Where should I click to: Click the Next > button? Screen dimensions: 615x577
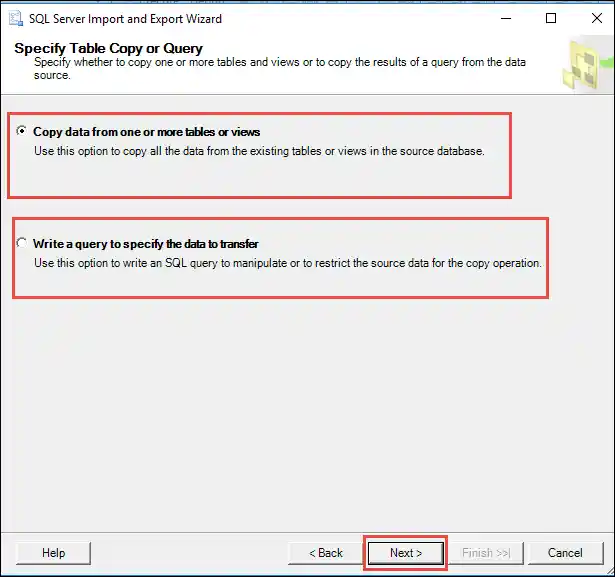pyautogui.click(x=406, y=553)
